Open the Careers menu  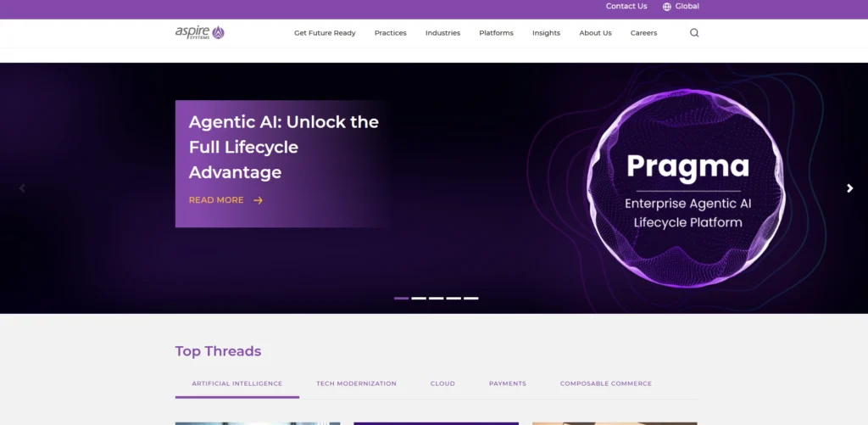coord(644,33)
